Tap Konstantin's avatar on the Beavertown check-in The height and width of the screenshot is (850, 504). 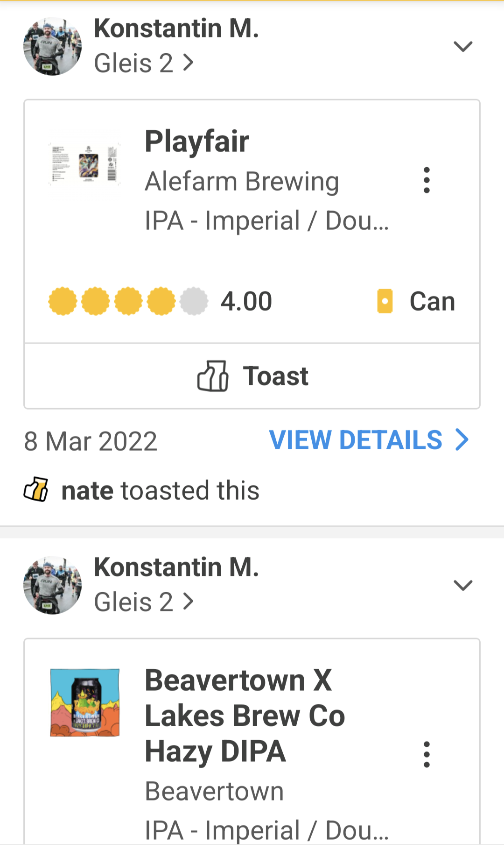[x=53, y=585]
